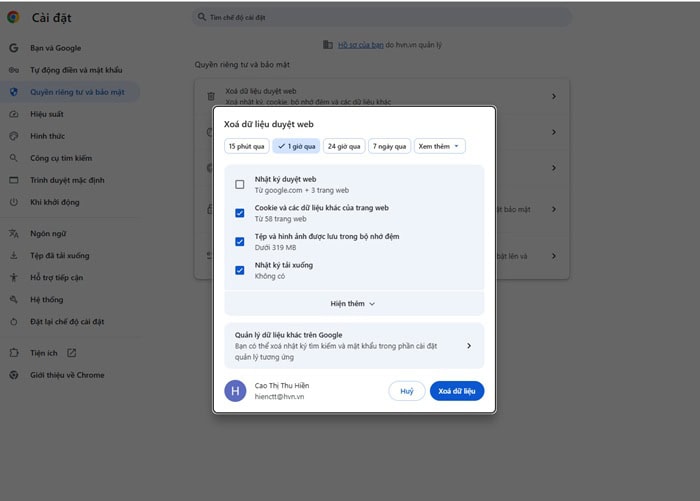The image size is (700, 501).
Task: Uncheck the Nhật ký tải xuống checkbox
Action: (240, 270)
